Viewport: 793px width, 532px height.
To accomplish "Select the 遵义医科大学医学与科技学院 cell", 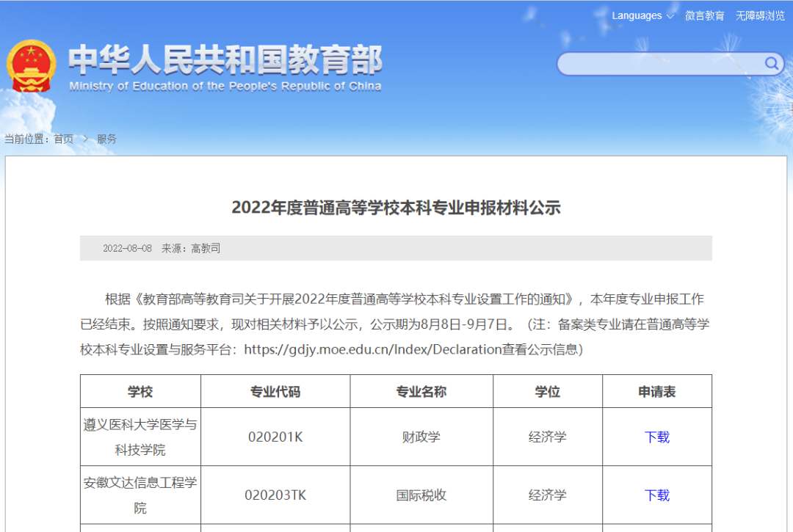I will (140, 437).
